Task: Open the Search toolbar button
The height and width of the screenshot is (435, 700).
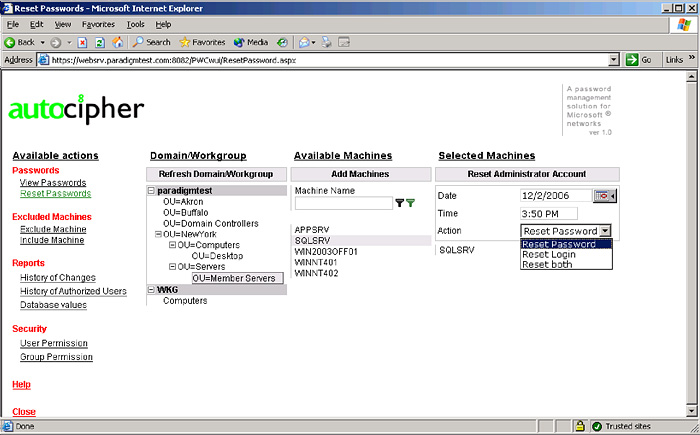Action: (x=152, y=42)
